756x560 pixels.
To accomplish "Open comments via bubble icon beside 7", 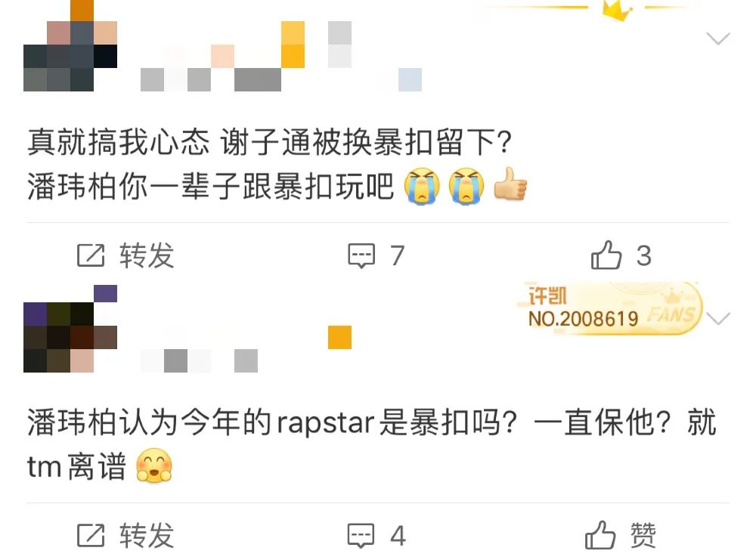I will coord(361,255).
